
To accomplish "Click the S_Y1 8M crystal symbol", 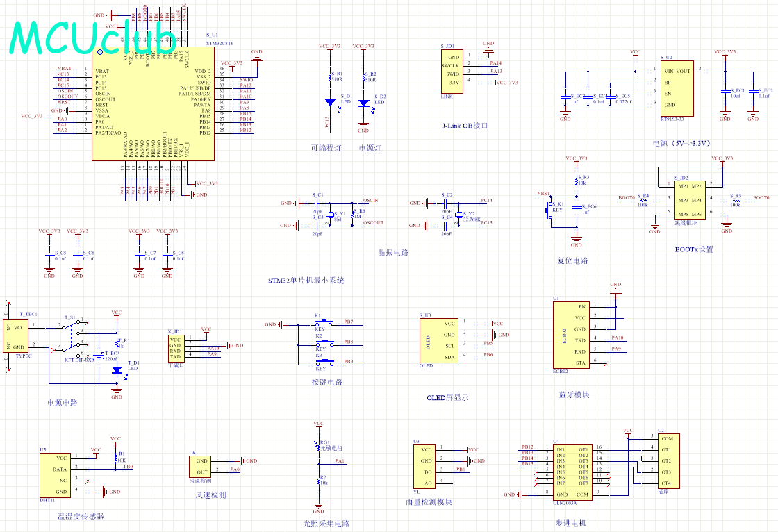I will 329,215.
